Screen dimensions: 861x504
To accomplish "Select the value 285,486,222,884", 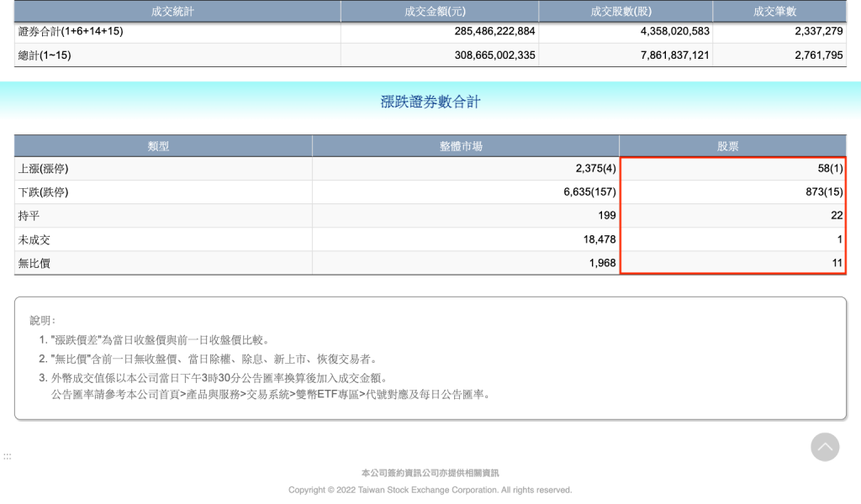I will (x=494, y=31).
